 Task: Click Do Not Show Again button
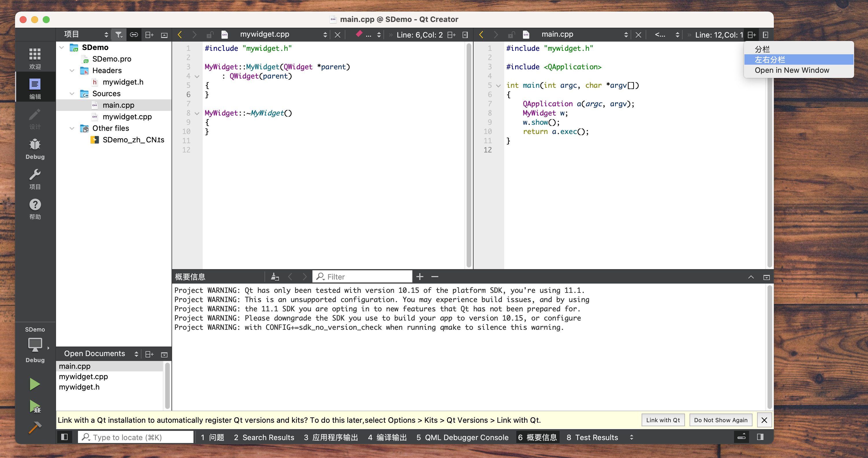pos(720,420)
